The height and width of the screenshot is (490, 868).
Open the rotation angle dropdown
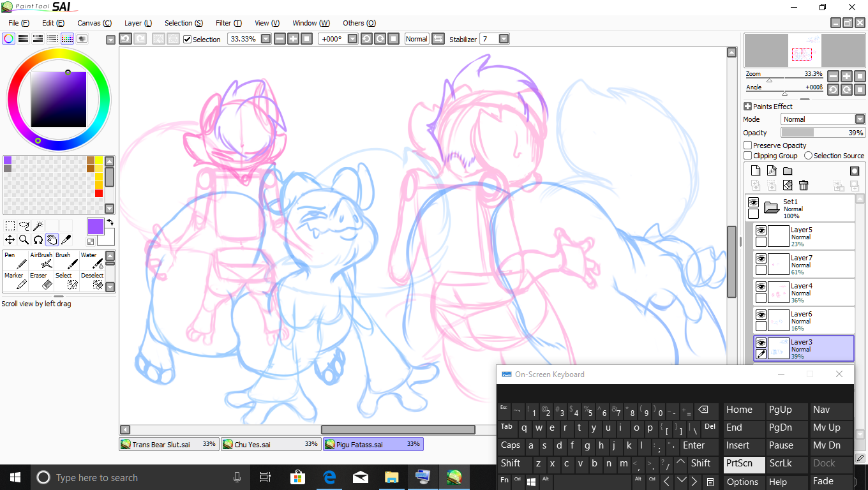(352, 39)
